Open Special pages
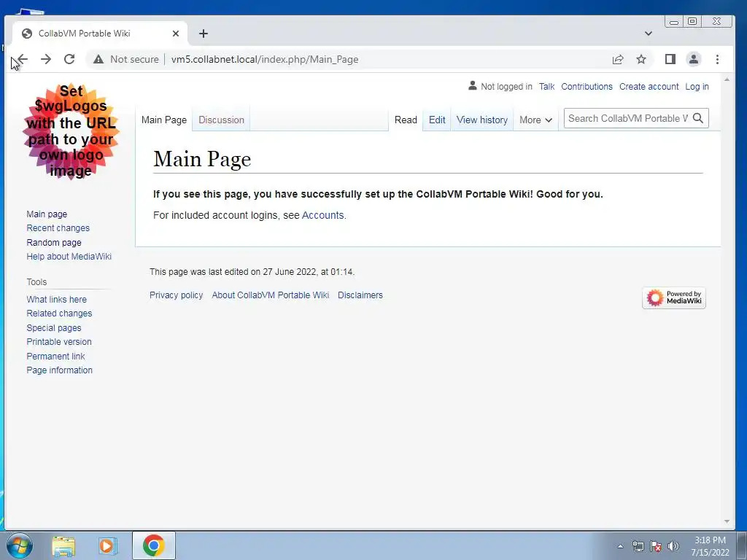 54,327
